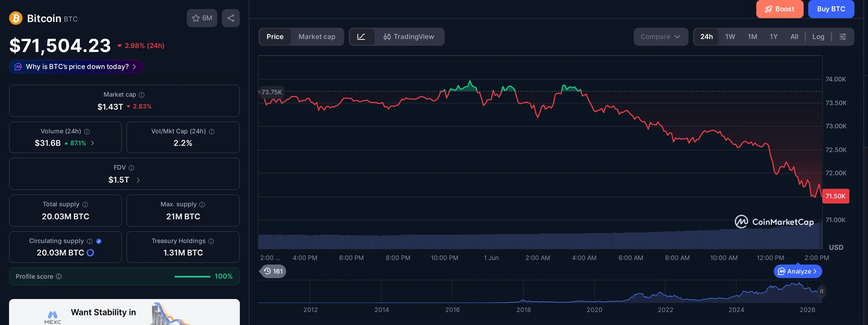Click the 2024 marker on overview timeline
This screenshot has height=325, width=868.
[736, 310]
